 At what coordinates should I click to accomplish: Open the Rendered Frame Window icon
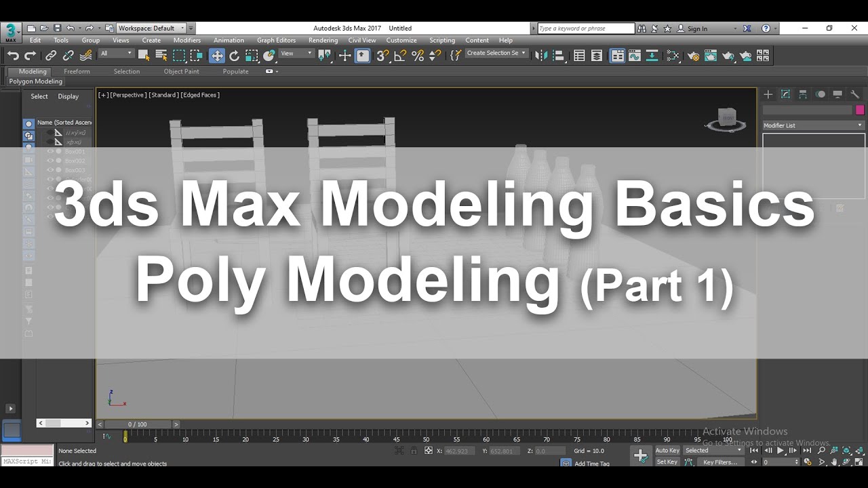coord(710,56)
